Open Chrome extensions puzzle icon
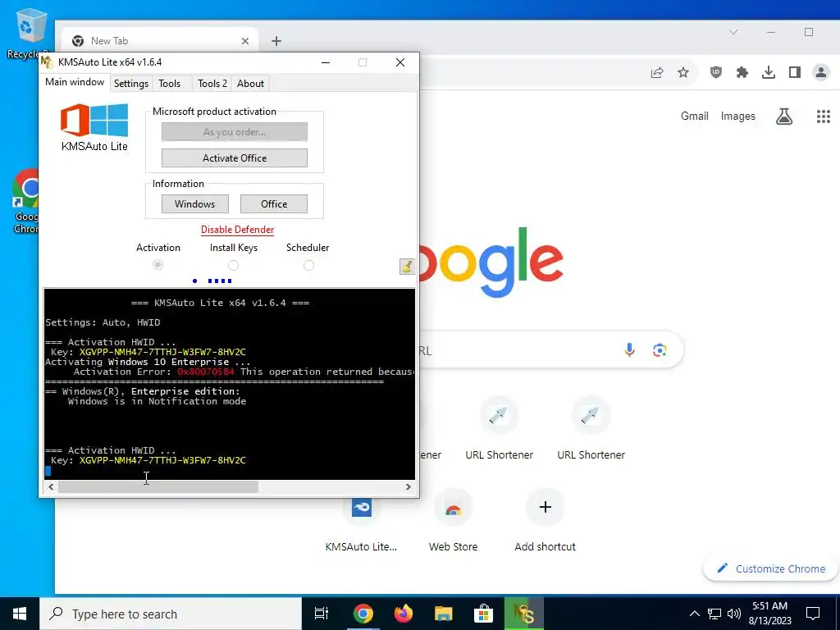 click(x=742, y=72)
